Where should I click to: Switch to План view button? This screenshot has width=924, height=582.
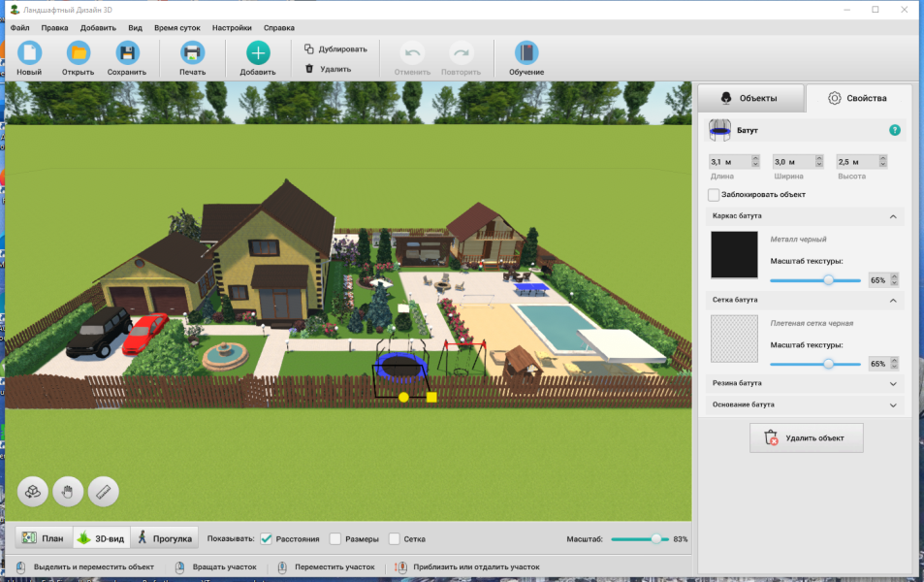coord(43,538)
